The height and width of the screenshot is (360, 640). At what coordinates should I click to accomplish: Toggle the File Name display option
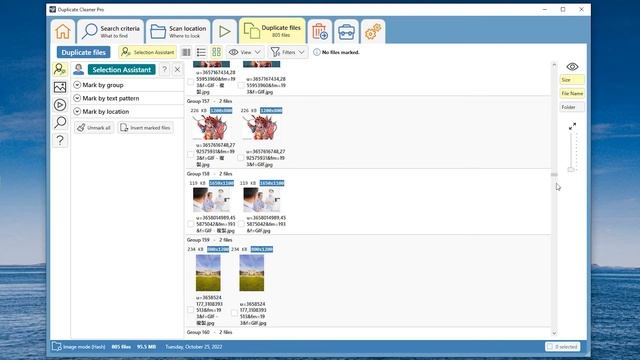pyautogui.click(x=572, y=93)
